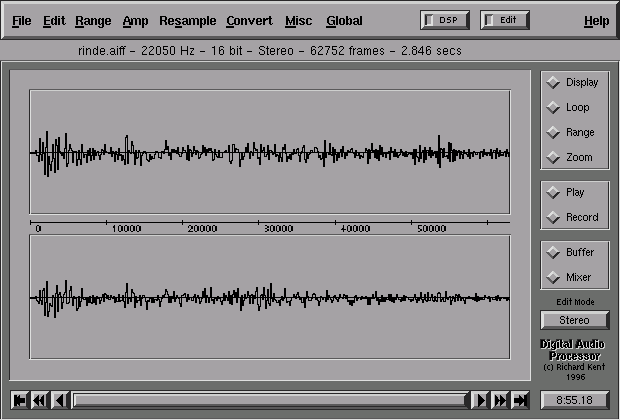Open the File menu
The image size is (620, 420).
point(21,21)
